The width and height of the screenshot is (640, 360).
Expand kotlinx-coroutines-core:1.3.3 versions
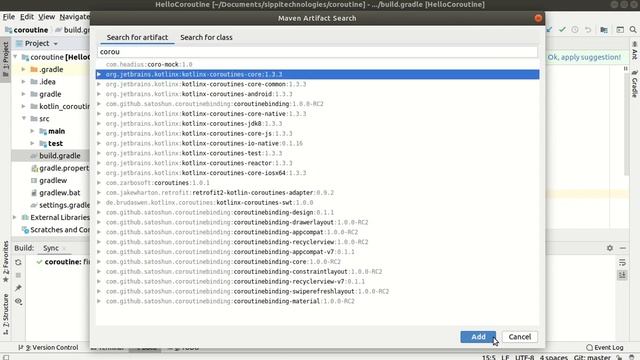pyautogui.click(x=99, y=74)
